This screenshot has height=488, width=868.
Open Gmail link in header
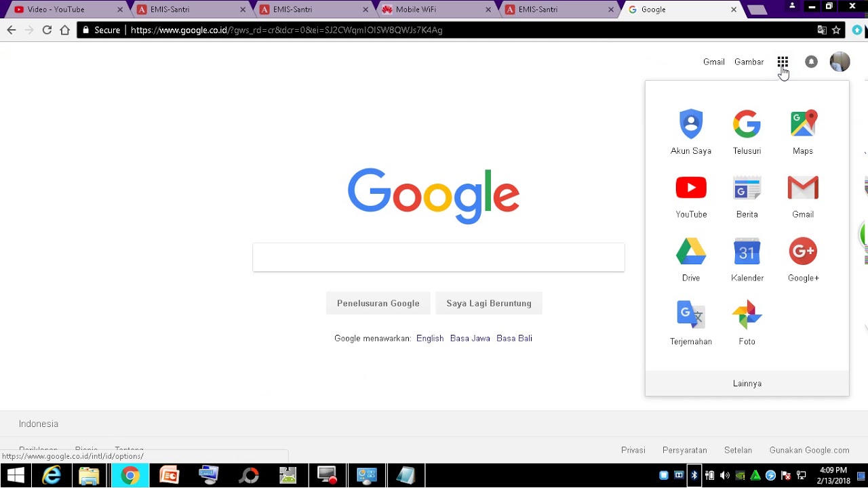click(x=713, y=62)
